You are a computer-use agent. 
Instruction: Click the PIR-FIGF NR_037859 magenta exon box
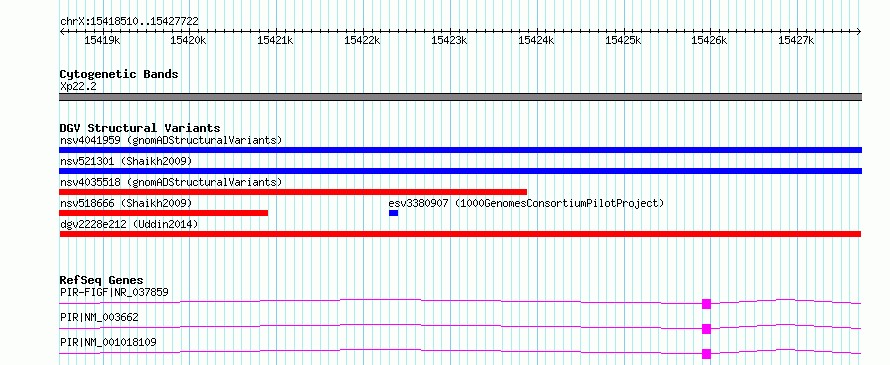tap(706, 304)
